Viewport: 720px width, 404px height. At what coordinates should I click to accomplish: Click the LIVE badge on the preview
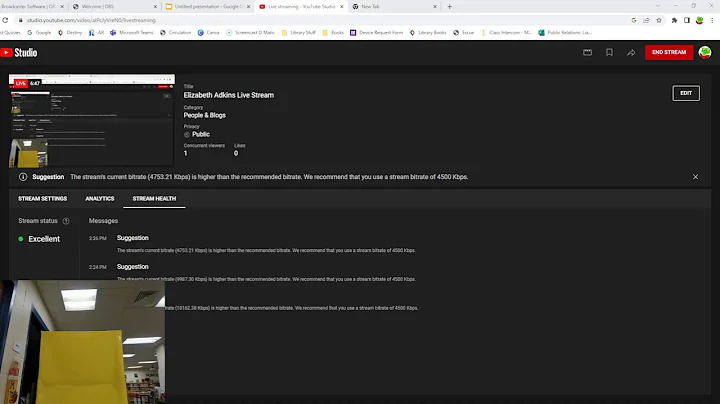pos(21,84)
